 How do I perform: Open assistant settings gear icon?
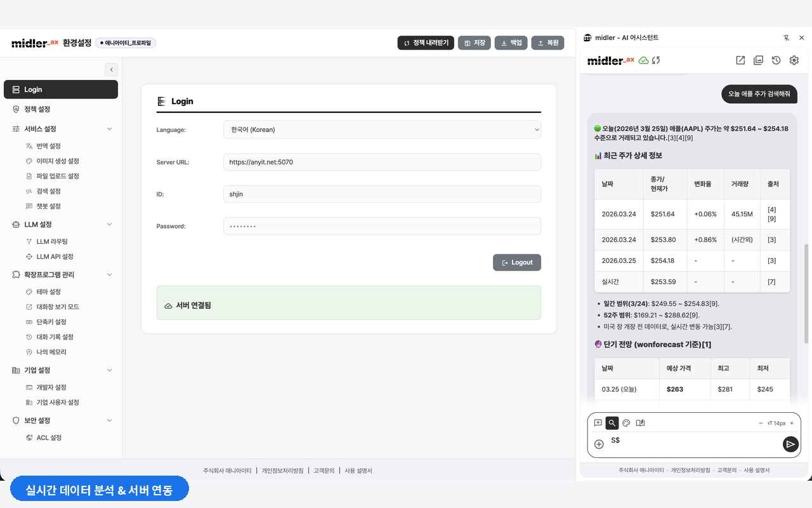pyautogui.click(x=794, y=60)
